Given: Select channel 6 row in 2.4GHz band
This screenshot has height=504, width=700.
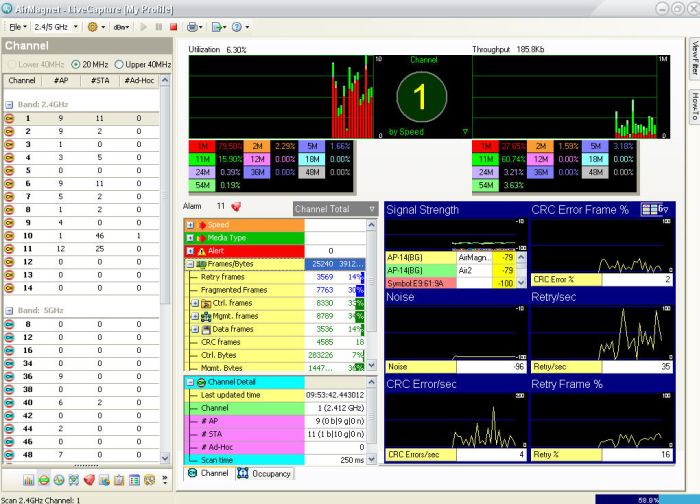Looking at the screenshot, I should pyautogui.click(x=81, y=183).
